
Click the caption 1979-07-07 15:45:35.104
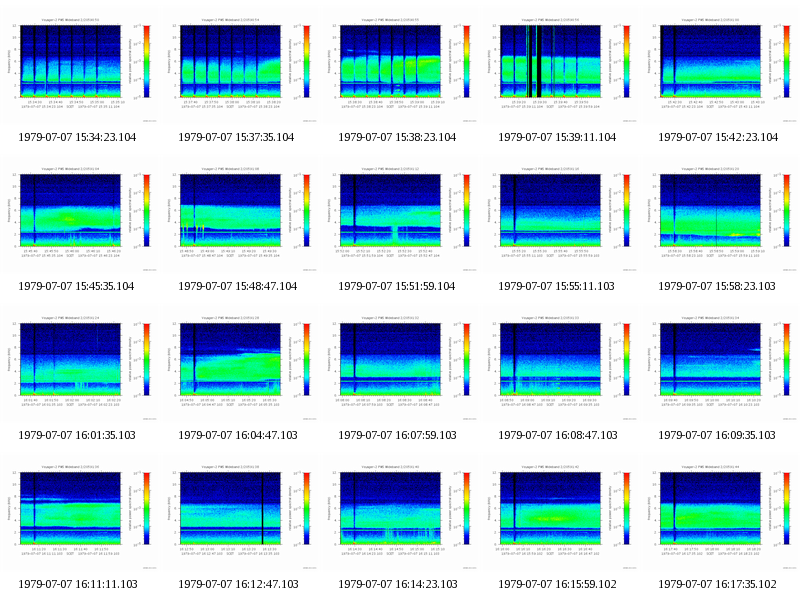pos(76,286)
